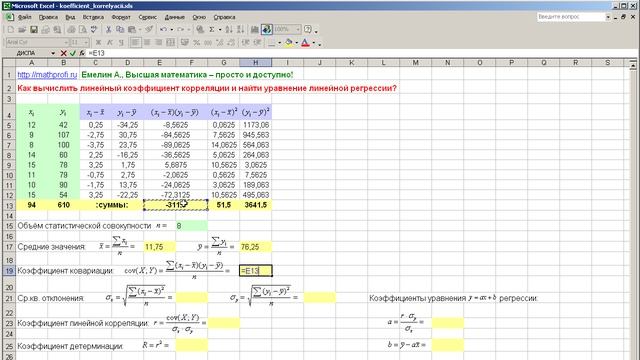Viewport: 640px width, 360px height.
Task: Apply percent style formatting
Action: 196,42
